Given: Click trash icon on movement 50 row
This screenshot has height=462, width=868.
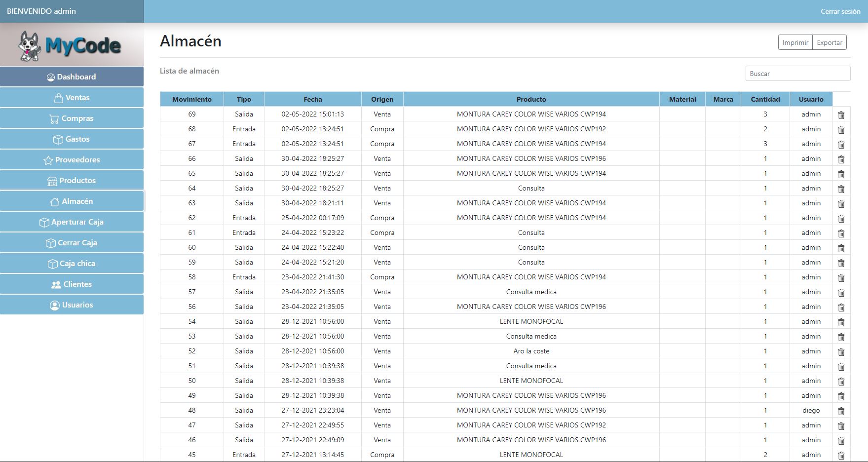Looking at the screenshot, I should coord(841,381).
